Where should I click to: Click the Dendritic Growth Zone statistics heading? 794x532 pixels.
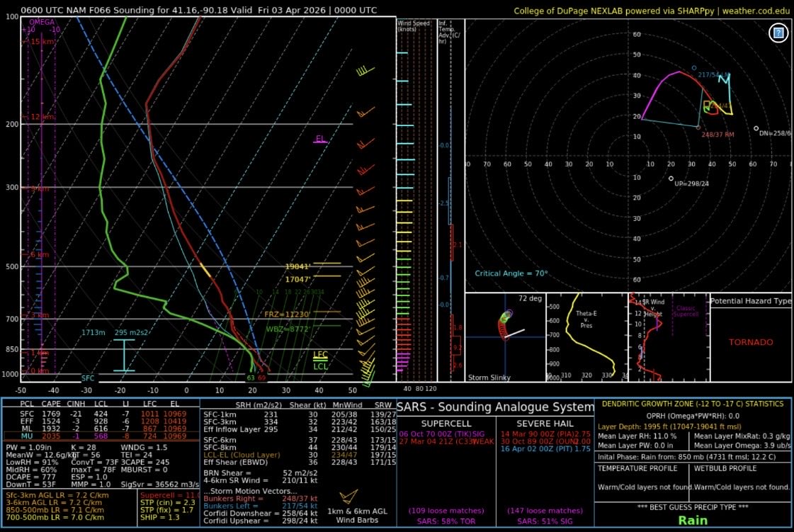click(692, 404)
